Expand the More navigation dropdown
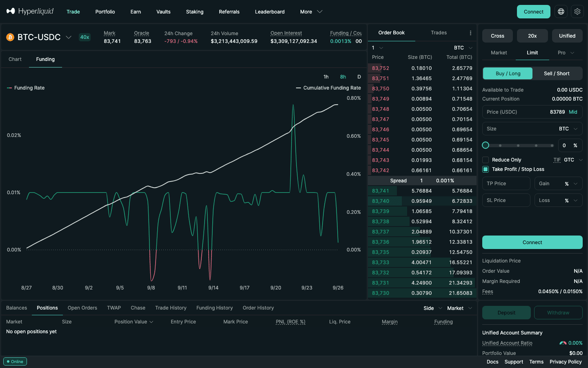The width and height of the screenshot is (588, 368). pos(311,12)
